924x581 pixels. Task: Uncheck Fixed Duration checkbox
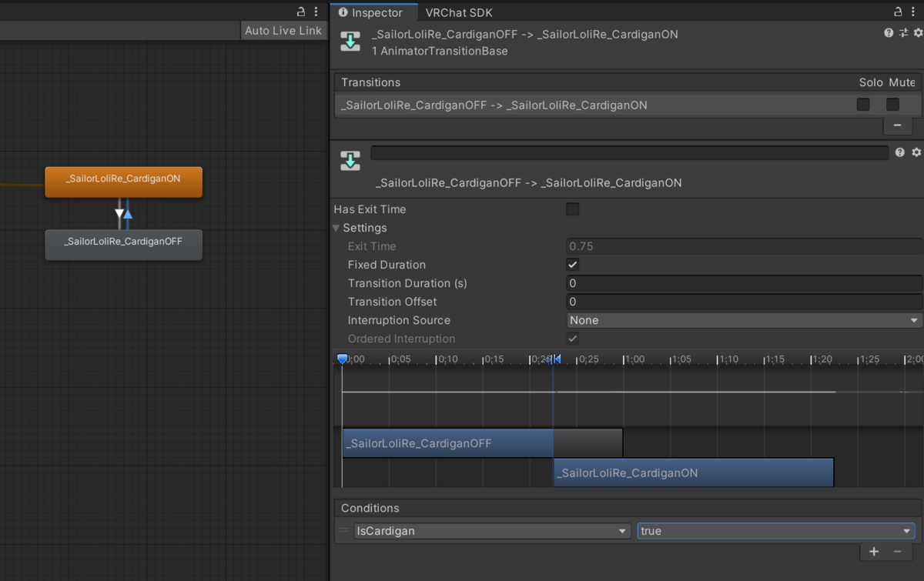click(573, 265)
